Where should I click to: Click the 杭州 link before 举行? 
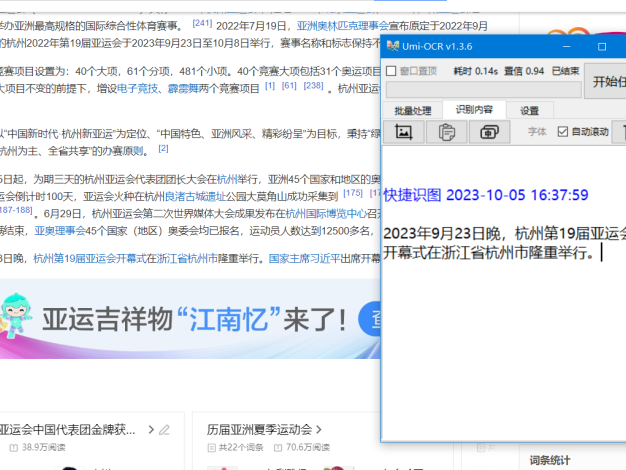[227, 179]
